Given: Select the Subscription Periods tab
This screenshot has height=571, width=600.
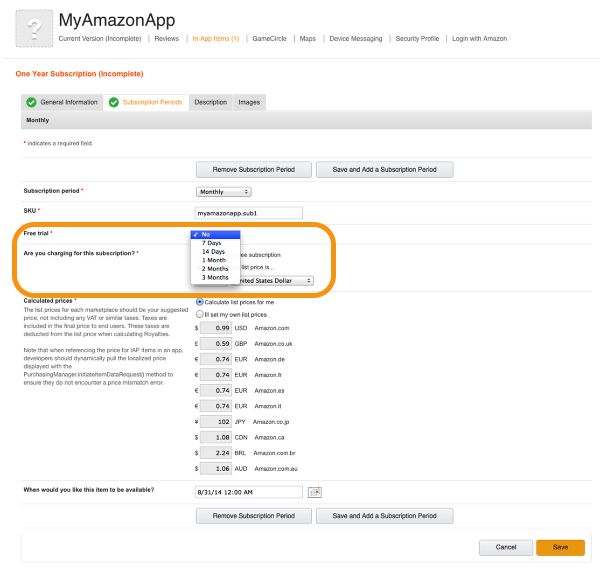Looking at the screenshot, I should pos(146,102).
